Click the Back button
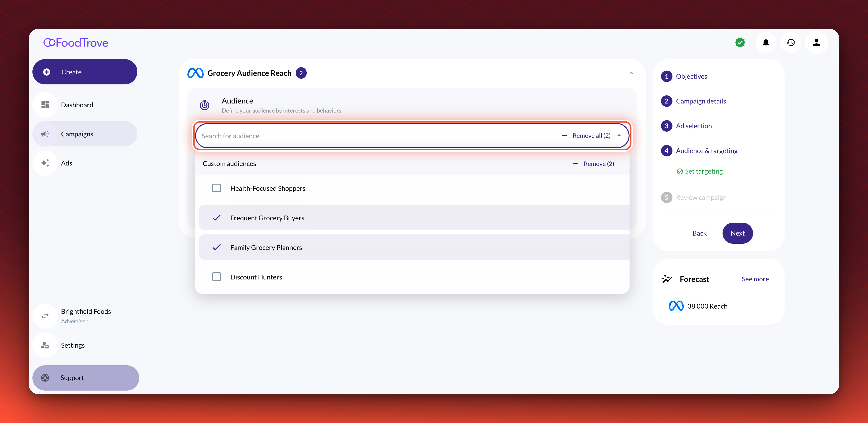The height and width of the screenshot is (423, 868). click(699, 233)
